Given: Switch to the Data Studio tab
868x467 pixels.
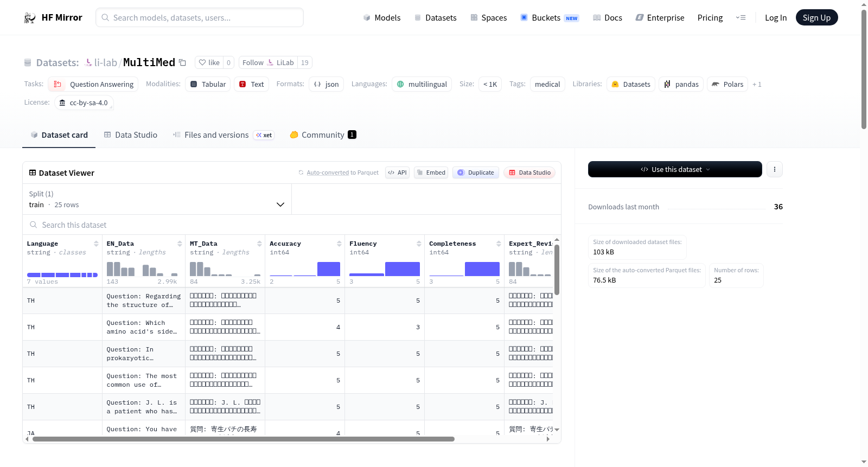Looking at the screenshot, I should pyautogui.click(x=131, y=135).
